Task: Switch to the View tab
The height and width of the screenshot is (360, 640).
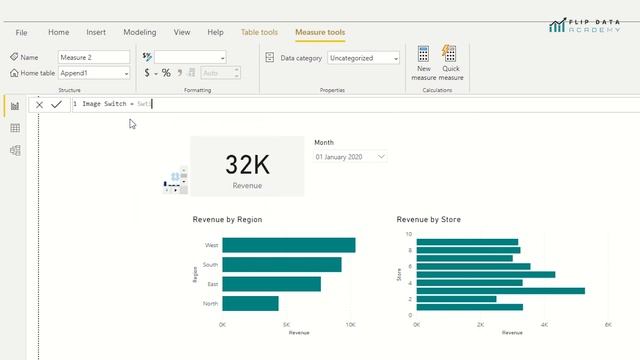Action: tap(182, 32)
